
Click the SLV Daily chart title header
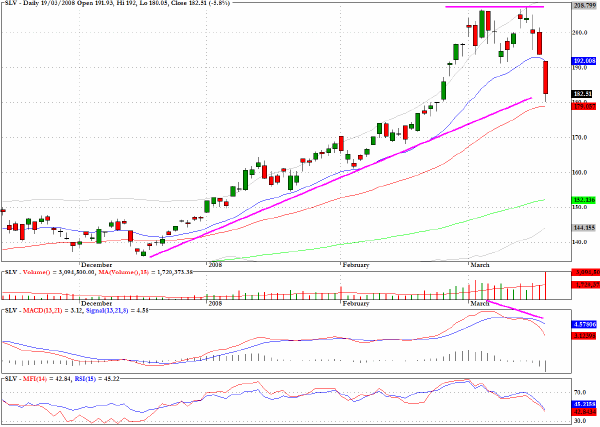click(116, 3)
